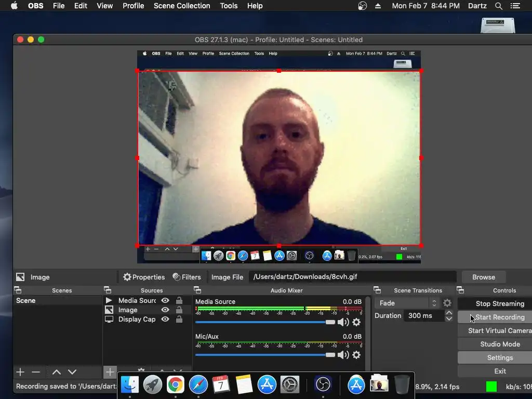The width and height of the screenshot is (532, 399).
Task: Open System Preferences from the Dock
Action: click(x=289, y=384)
